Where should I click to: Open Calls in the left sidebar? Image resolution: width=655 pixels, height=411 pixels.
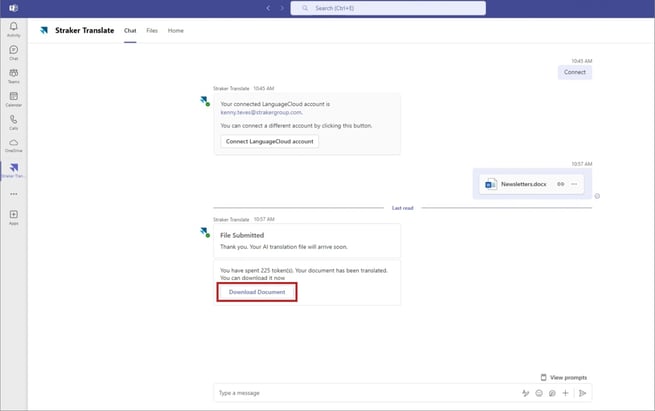[x=13, y=122]
